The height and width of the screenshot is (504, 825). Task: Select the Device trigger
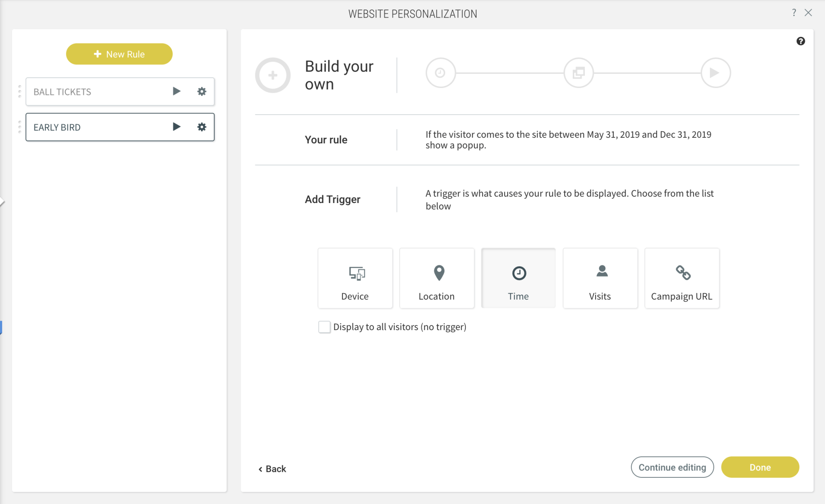tap(355, 278)
